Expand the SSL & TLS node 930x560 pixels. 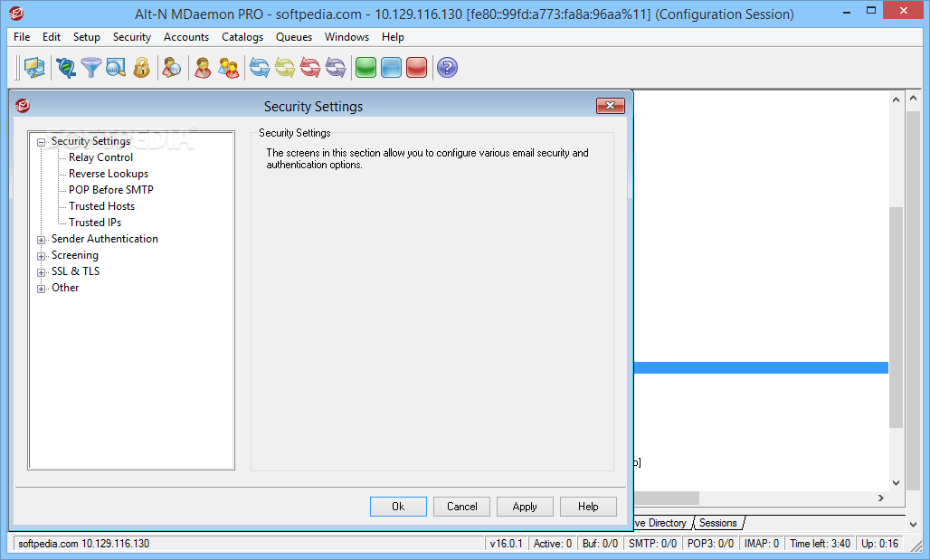click(41, 272)
